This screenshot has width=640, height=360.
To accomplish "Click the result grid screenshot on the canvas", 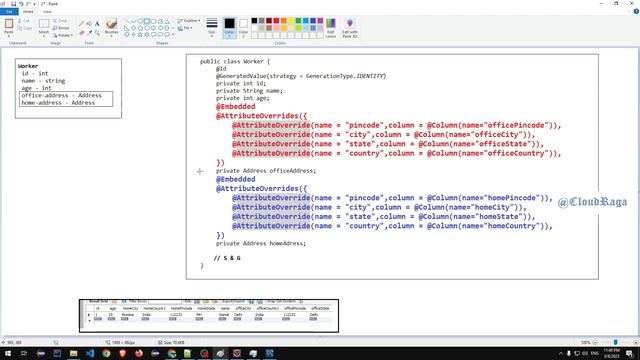I will point(209,316).
